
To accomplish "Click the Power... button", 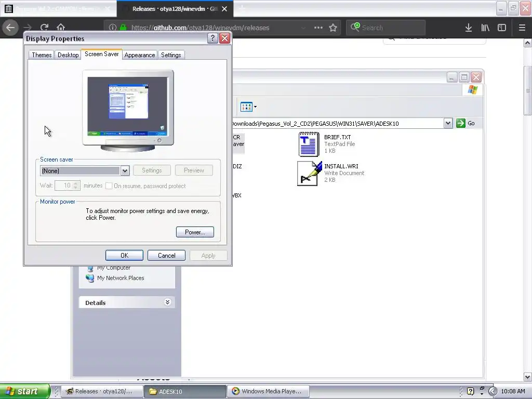I will click(195, 232).
